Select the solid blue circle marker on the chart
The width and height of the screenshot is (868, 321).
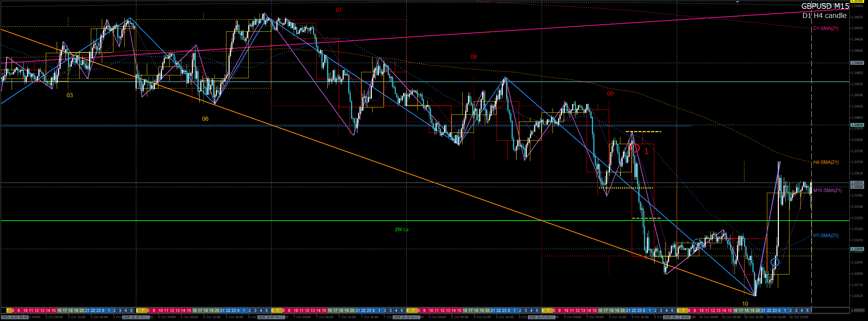click(x=775, y=262)
